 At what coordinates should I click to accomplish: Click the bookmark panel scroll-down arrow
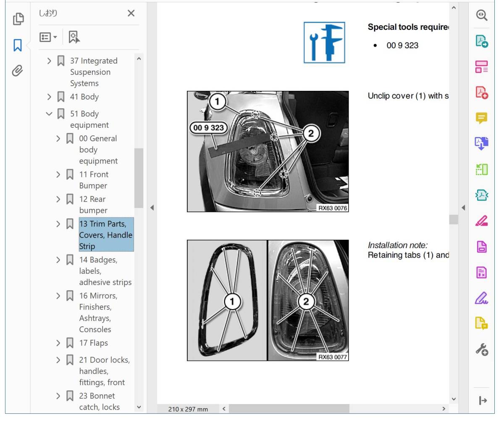click(x=139, y=407)
